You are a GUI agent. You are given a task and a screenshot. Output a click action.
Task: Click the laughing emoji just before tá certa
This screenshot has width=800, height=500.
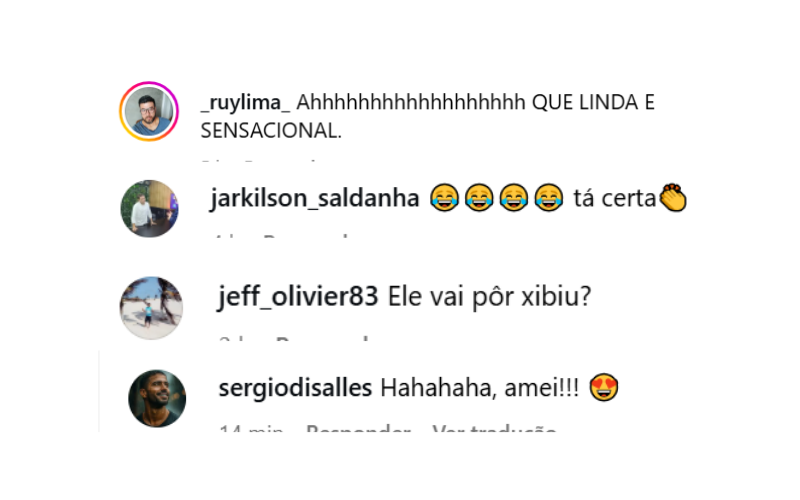click(x=548, y=197)
